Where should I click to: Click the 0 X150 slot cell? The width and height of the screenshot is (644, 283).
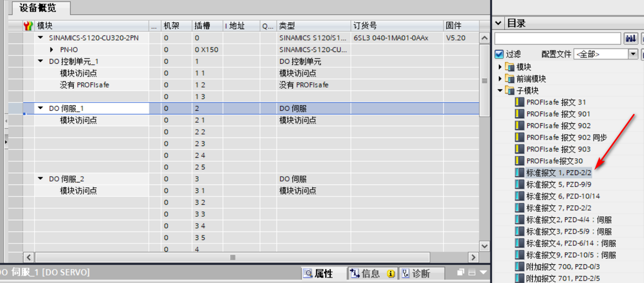click(207, 50)
